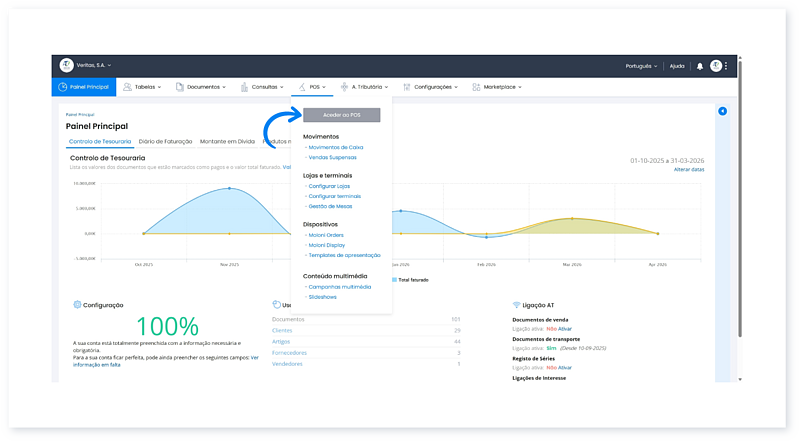Click the Aceder ao POS button

pos(341,115)
